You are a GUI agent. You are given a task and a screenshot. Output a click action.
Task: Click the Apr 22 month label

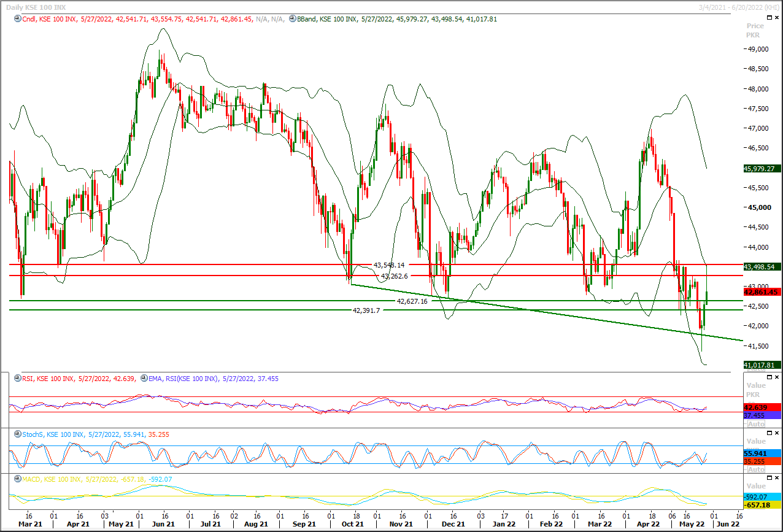pyautogui.click(x=647, y=525)
